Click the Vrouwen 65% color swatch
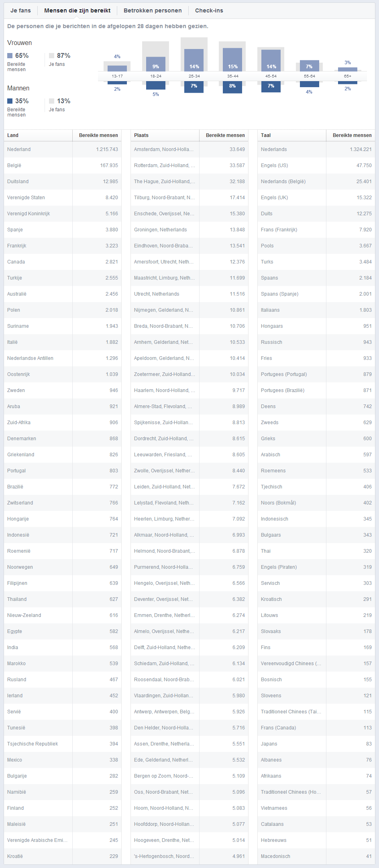The width and height of the screenshot is (379, 868). click(x=10, y=56)
